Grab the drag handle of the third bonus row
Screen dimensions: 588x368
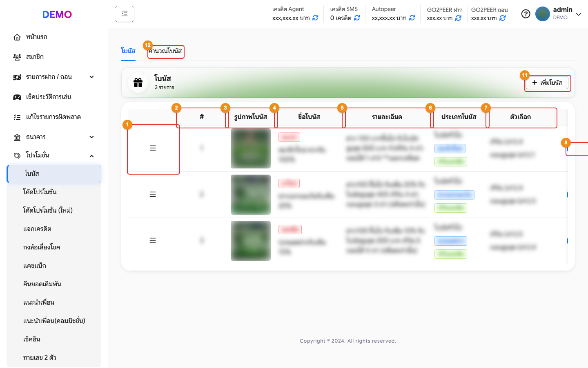[153, 240]
